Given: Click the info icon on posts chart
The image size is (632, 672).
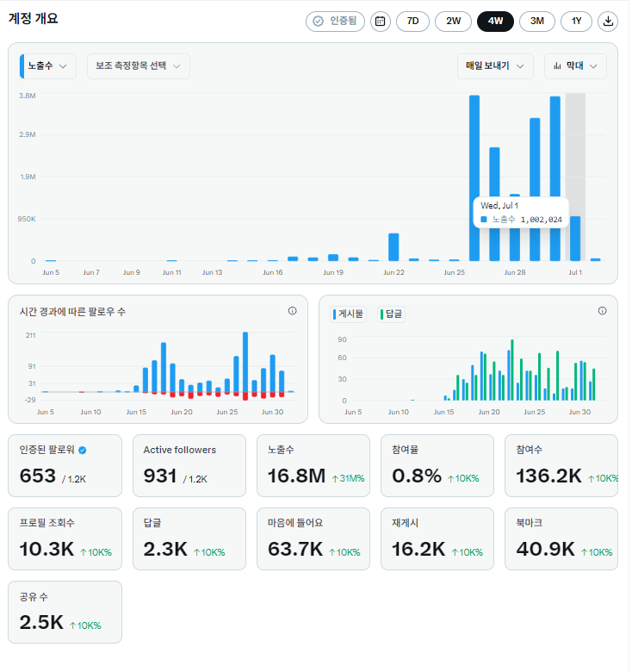Looking at the screenshot, I should [x=604, y=312].
